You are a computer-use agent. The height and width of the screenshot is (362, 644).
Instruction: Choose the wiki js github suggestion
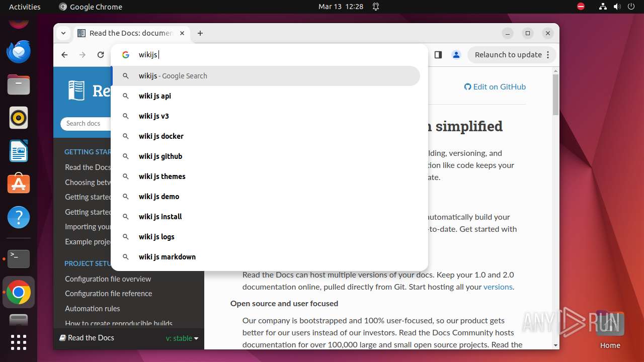[x=266, y=156]
